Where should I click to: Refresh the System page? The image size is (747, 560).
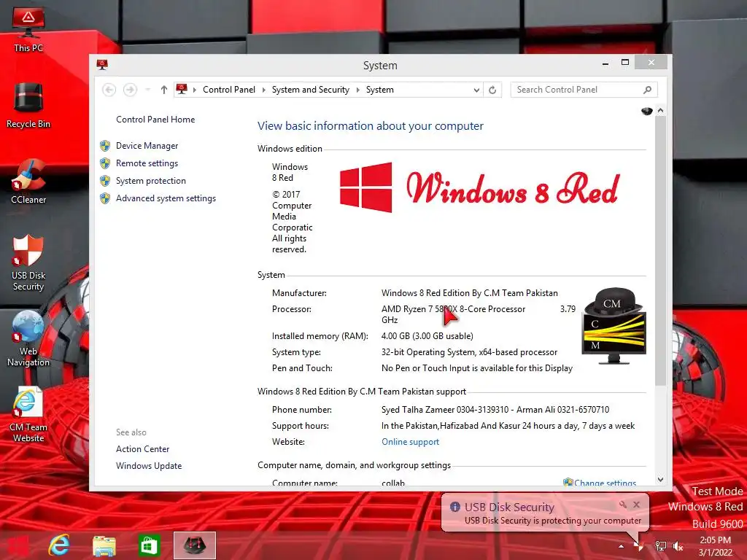pos(492,90)
